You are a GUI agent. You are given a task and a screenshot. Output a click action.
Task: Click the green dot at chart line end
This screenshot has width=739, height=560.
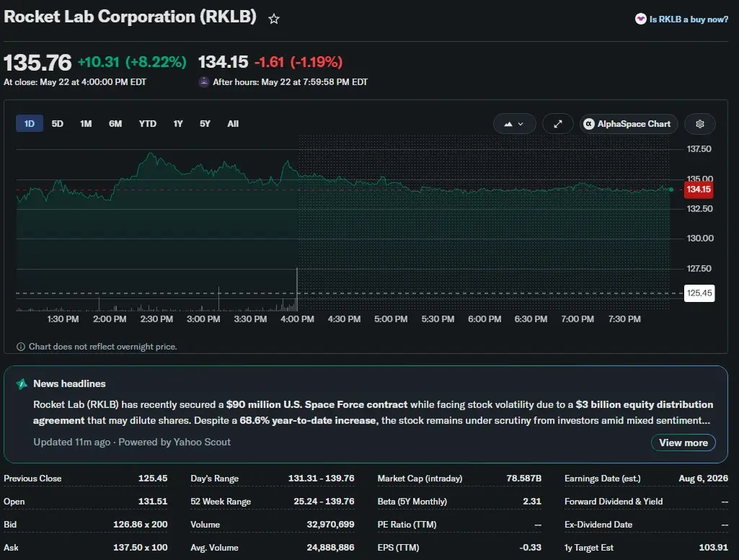[x=671, y=190]
